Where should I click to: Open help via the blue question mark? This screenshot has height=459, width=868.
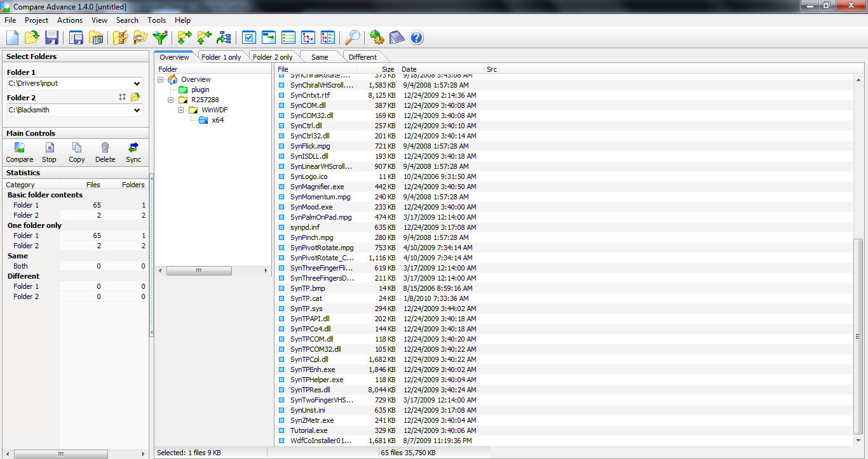416,38
